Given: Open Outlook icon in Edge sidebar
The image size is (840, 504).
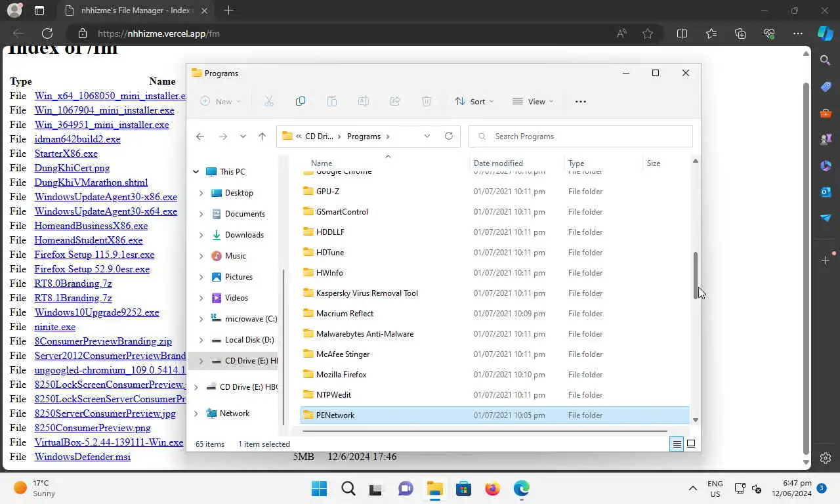Looking at the screenshot, I should click(826, 192).
